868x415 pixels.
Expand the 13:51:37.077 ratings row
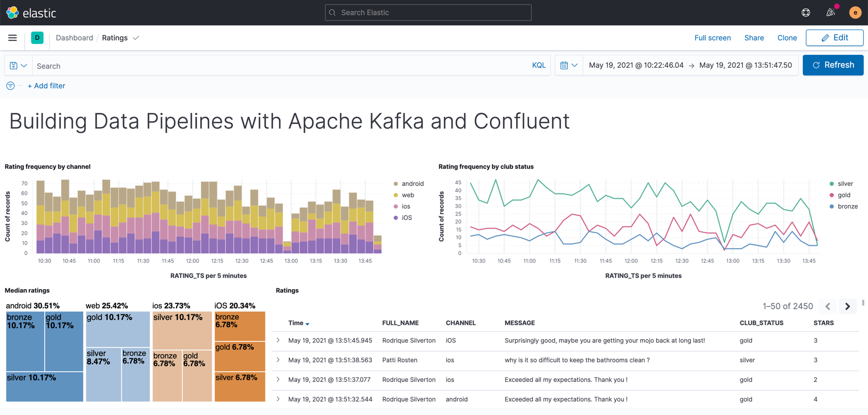[278, 379]
